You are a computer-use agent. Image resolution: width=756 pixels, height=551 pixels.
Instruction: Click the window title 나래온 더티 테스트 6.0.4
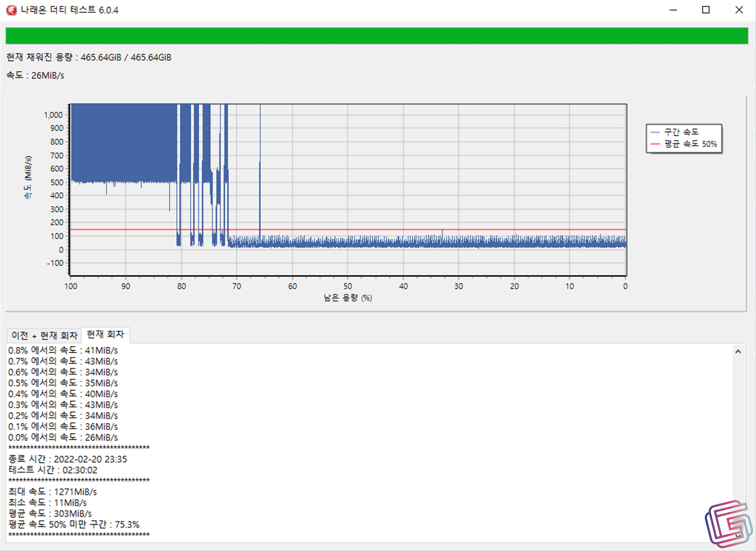pos(69,10)
